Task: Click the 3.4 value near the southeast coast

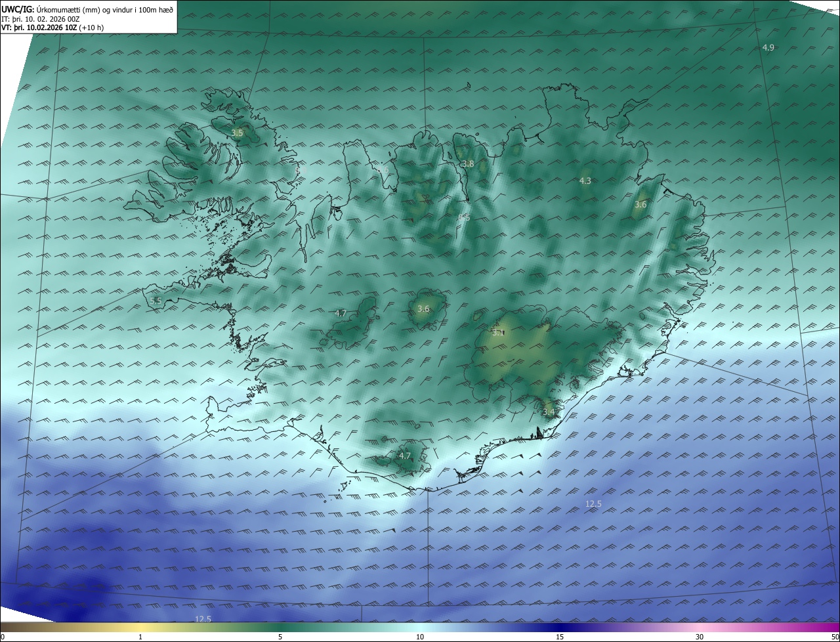Action: click(549, 412)
